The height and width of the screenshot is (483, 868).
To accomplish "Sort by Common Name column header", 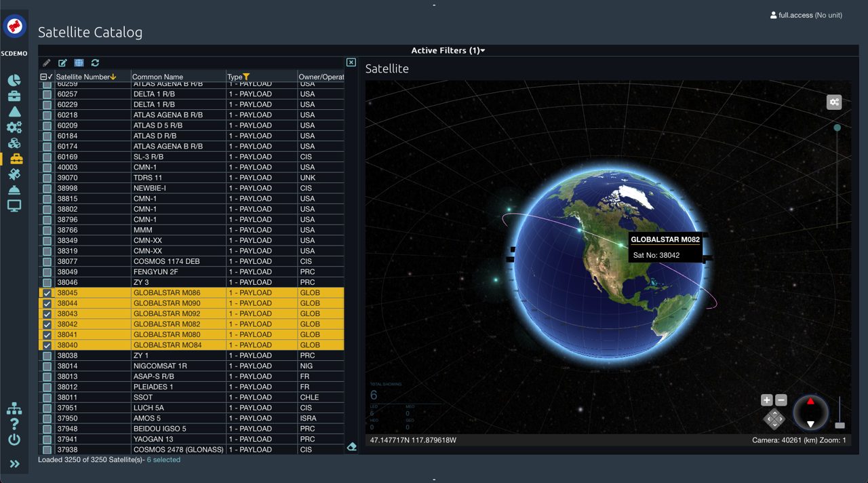I will point(157,77).
